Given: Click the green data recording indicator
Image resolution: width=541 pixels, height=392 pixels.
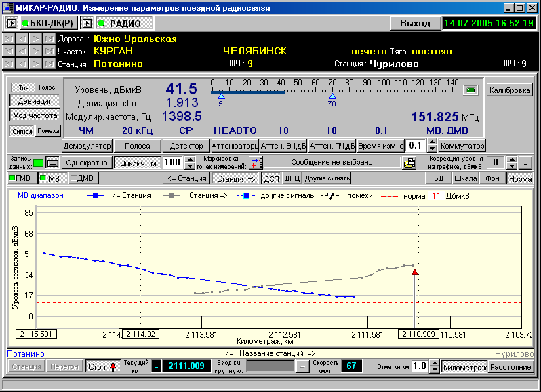Looking at the screenshot, I should click(x=38, y=163).
